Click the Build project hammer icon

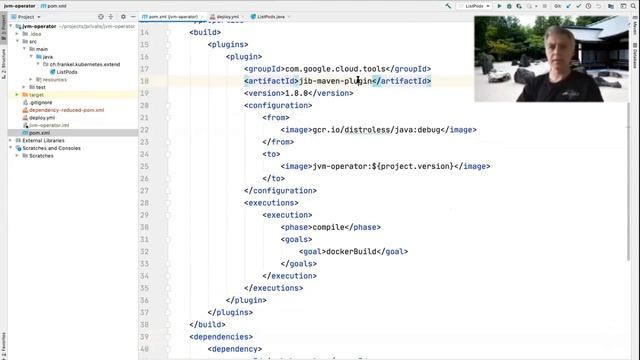[x=448, y=6]
